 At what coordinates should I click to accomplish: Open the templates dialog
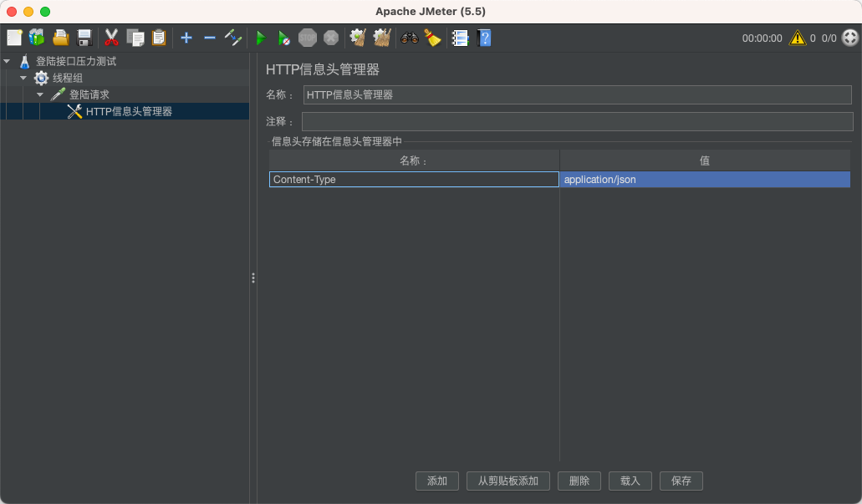[36, 37]
